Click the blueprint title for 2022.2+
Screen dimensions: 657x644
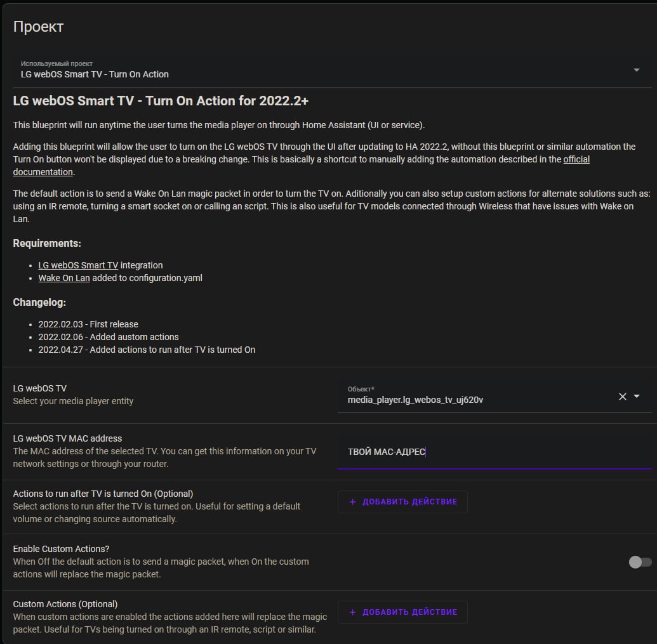pos(161,101)
